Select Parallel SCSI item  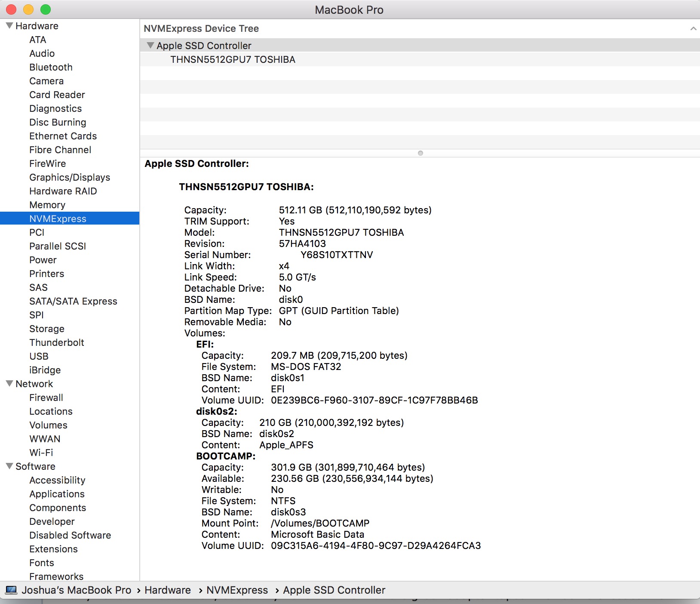click(58, 246)
